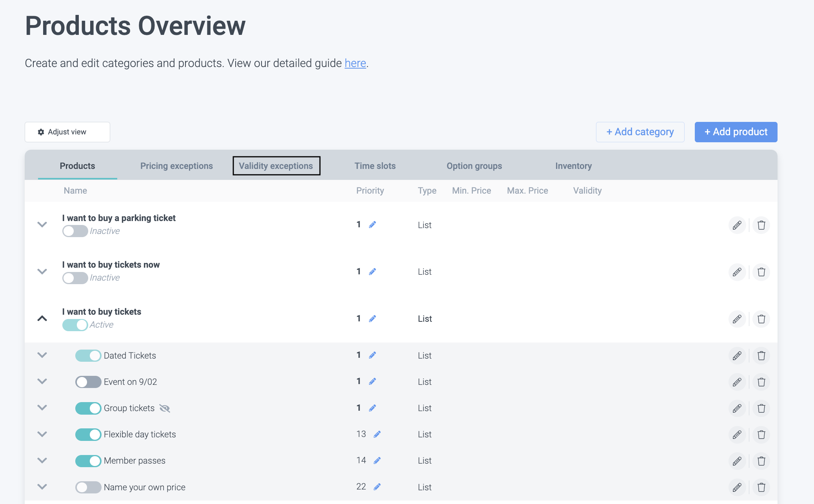The height and width of the screenshot is (504, 814).
Task: Click hidden eye icon beside Group tickets
Action: [165, 408]
